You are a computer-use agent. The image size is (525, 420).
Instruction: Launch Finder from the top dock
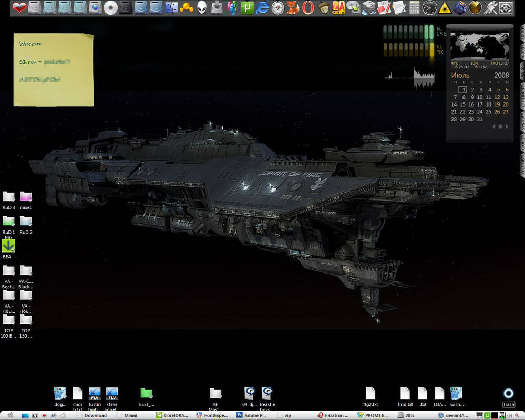pos(171,7)
